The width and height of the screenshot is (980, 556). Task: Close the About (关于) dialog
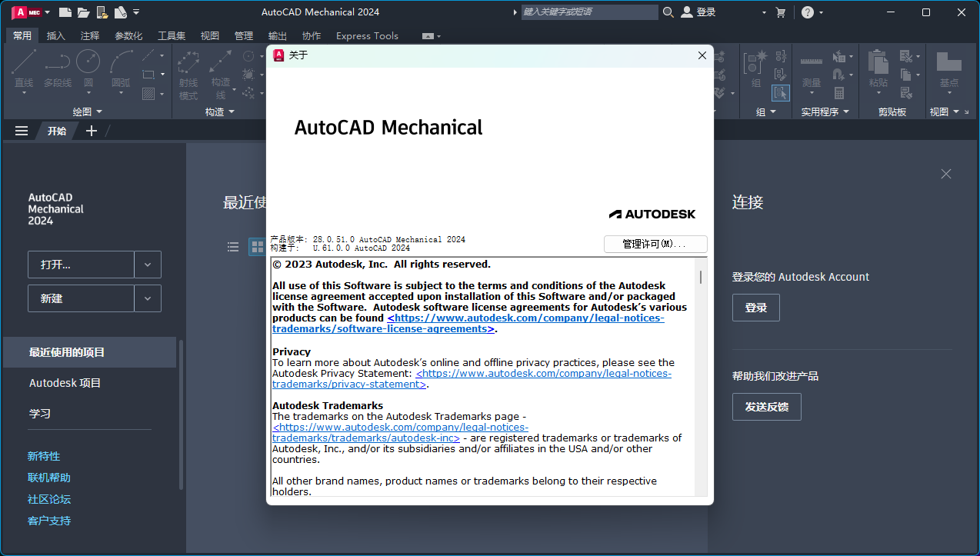click(702, 55)
